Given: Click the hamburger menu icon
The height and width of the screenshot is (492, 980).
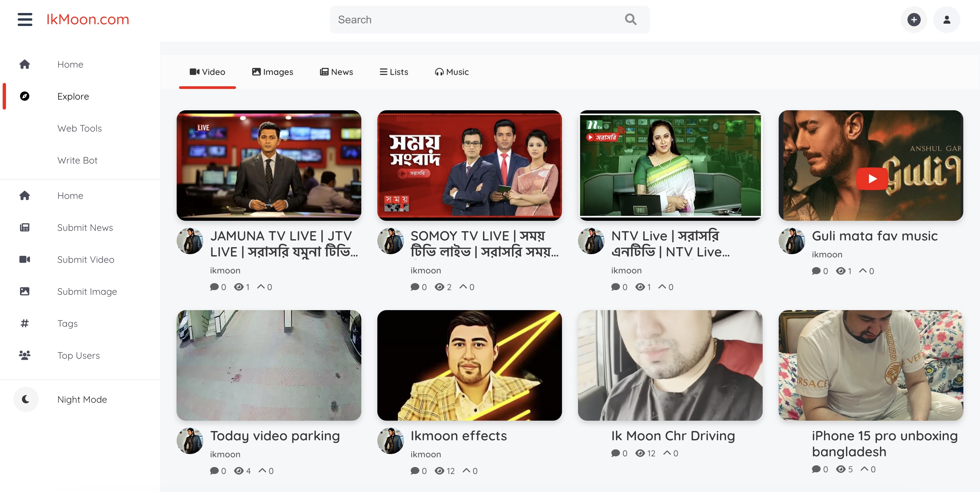Looking at the screenshot, I should pyautogui.click(x=24, y=19).
